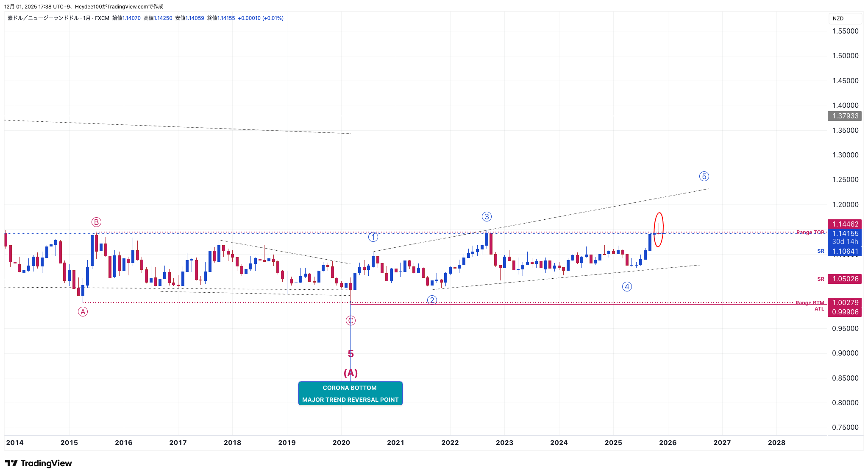Select red circled A wave label
Viewport: 868px width, 476px height.
point(83,312)
